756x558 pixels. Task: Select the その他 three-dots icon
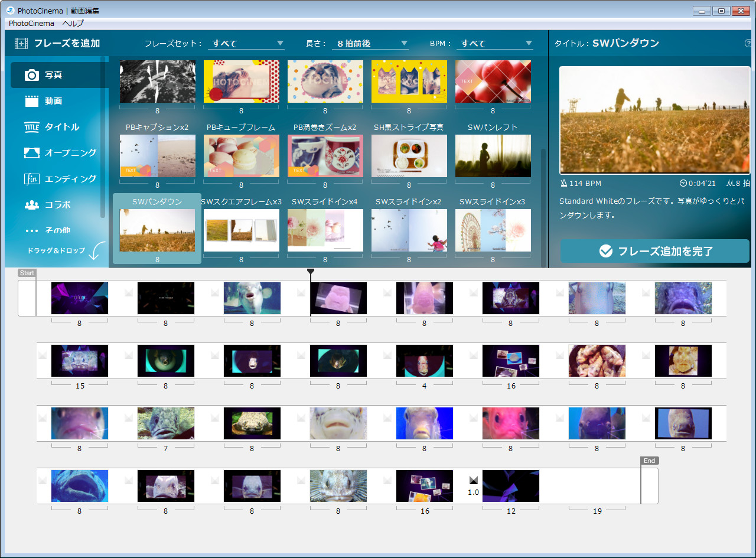point(32,230)
